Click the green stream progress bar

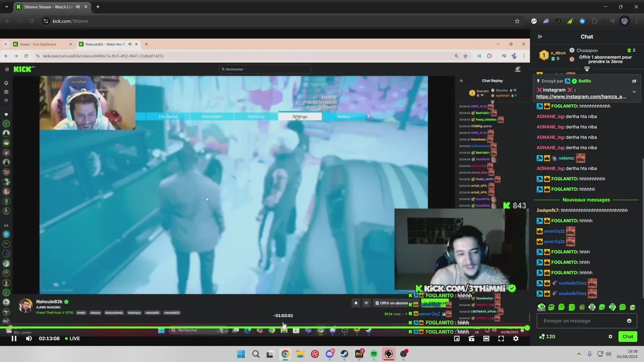[x=263, y=328]
